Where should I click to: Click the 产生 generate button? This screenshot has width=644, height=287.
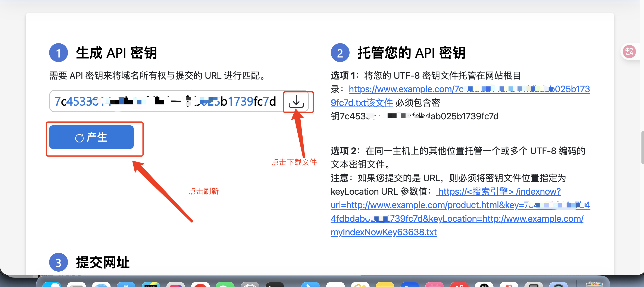point(91,137)
